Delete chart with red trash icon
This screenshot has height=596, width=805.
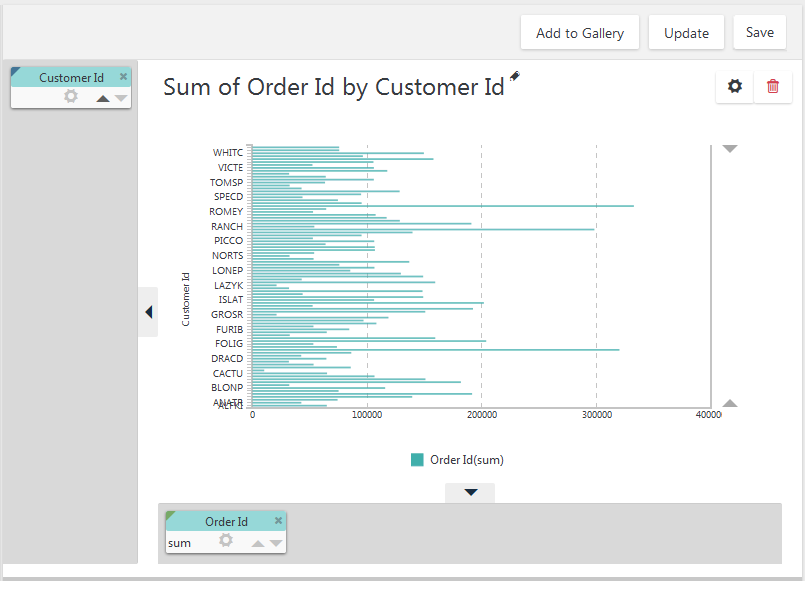coord(773,86)
